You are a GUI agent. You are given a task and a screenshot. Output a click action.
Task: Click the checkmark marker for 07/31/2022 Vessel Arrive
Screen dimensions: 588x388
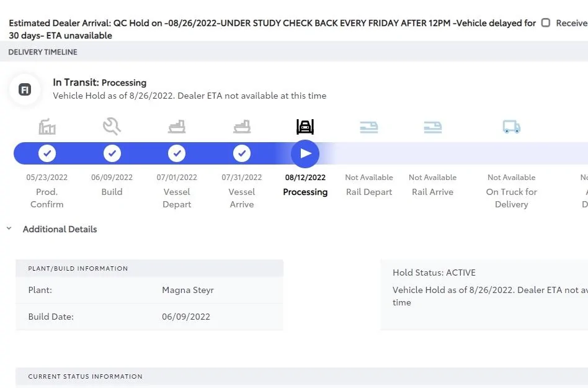pos(242,153)
